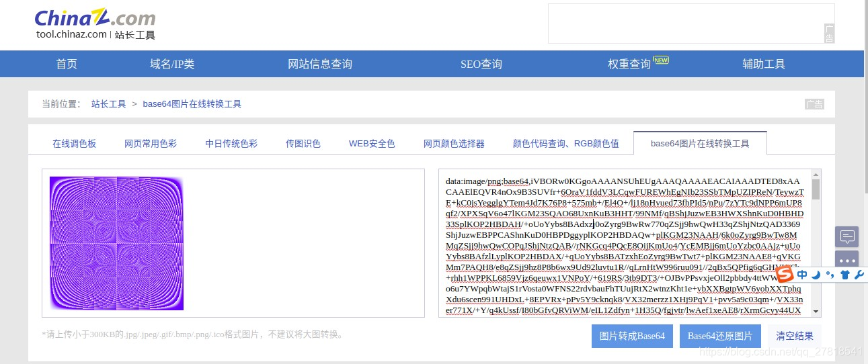
Task: Click the 清空结果 button
Action: point(795,336)
